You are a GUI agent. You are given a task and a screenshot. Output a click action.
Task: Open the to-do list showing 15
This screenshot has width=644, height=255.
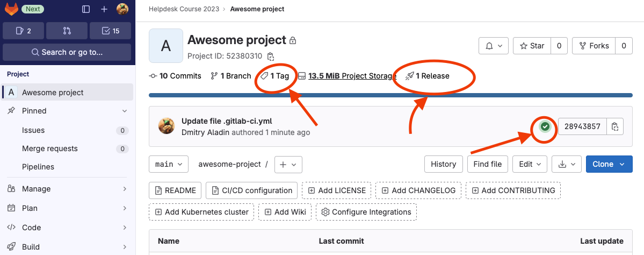pos(111,31)
